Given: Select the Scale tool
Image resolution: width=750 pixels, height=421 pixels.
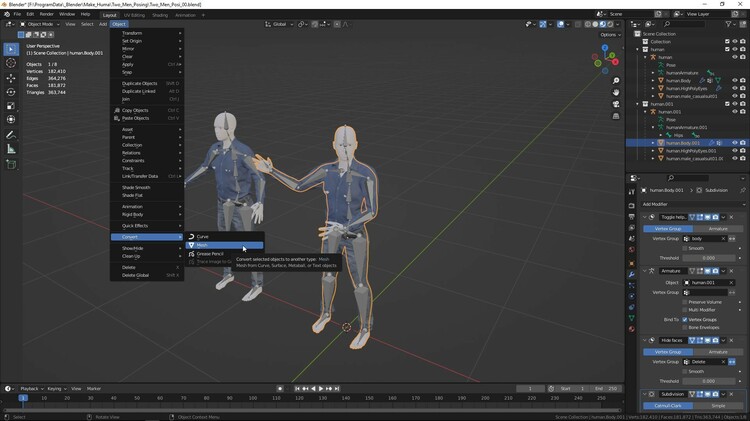Looking at the screenshot, I should pos(11,105).
